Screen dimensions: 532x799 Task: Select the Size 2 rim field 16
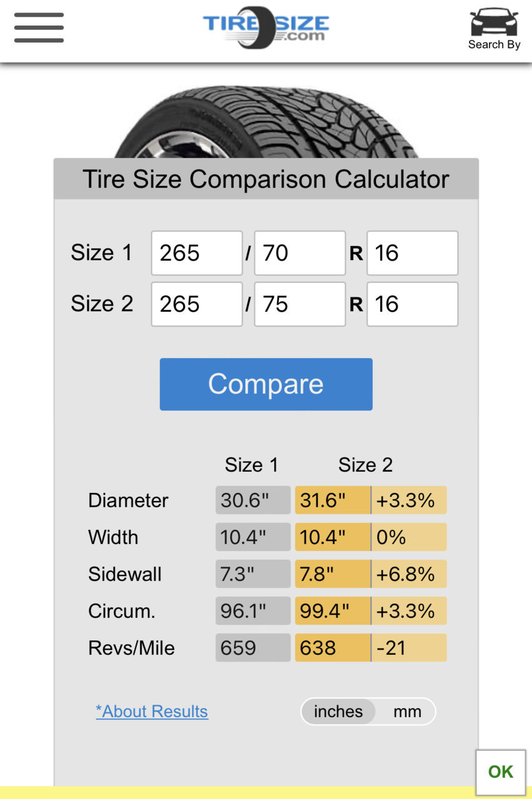point(412,304)
